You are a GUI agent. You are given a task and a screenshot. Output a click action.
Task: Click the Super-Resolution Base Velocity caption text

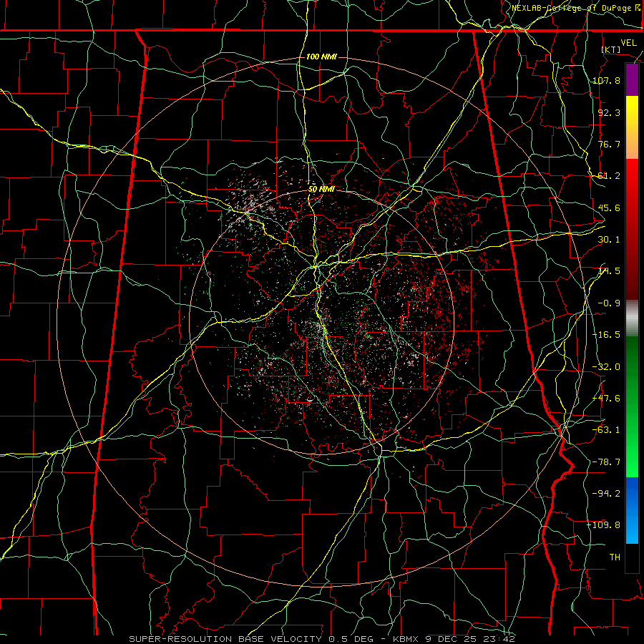click(x=321, y=639)
